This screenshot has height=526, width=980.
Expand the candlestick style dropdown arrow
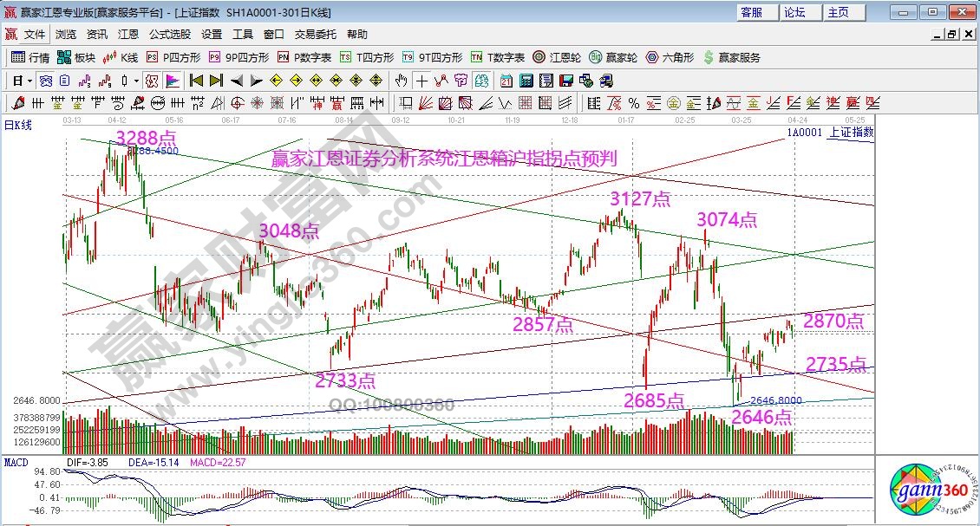coord(136,81)
